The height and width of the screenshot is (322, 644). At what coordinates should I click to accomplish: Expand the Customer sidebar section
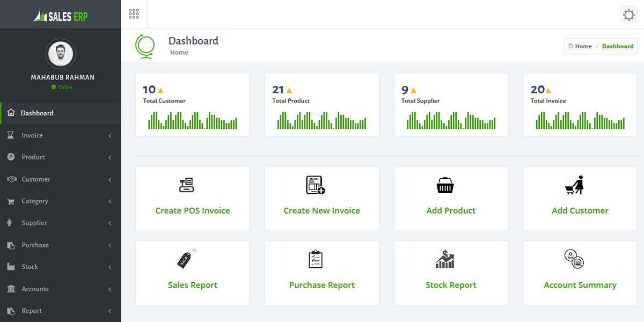click(x=36, y=179)
